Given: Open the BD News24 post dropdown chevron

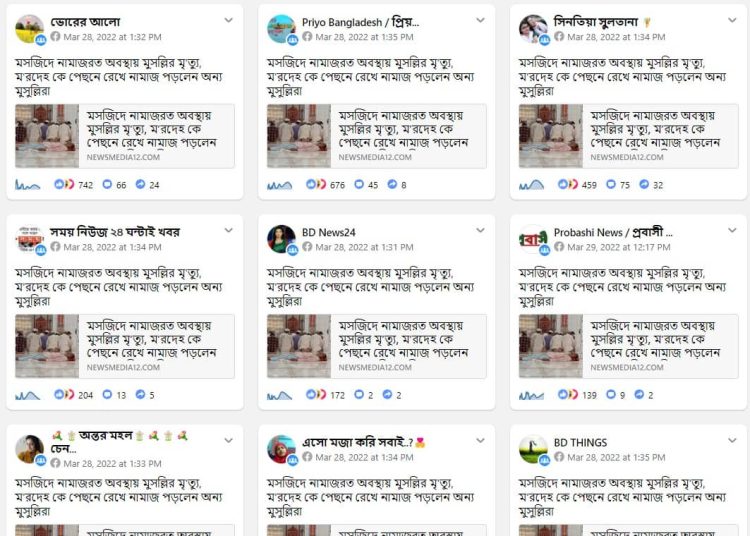Looking at the screenshot, I should tap(480, 230).
